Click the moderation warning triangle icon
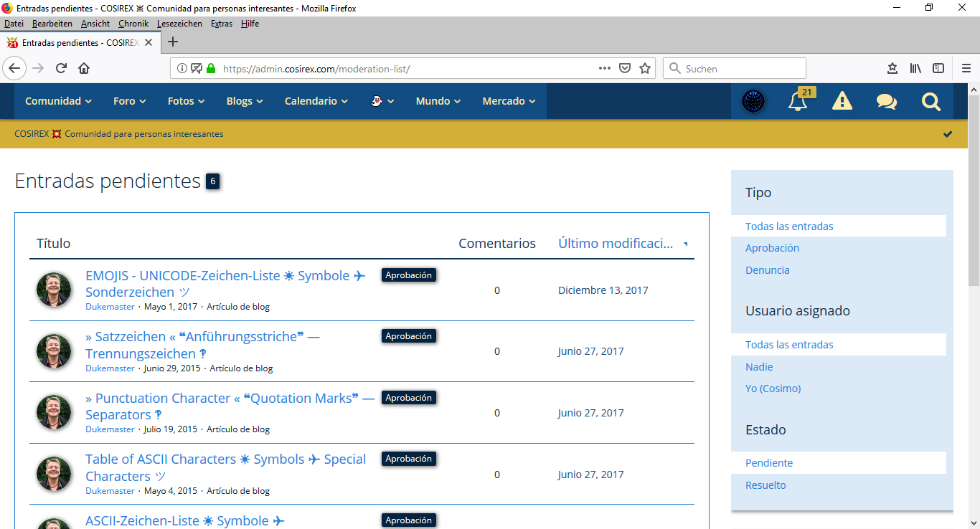The height and width of the screenshot is (529, 980). (x=842, y=102)
